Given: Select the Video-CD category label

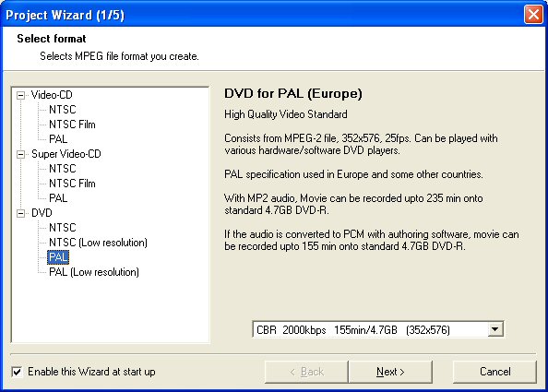Looking at the screenshot, I should coord(52,95).
